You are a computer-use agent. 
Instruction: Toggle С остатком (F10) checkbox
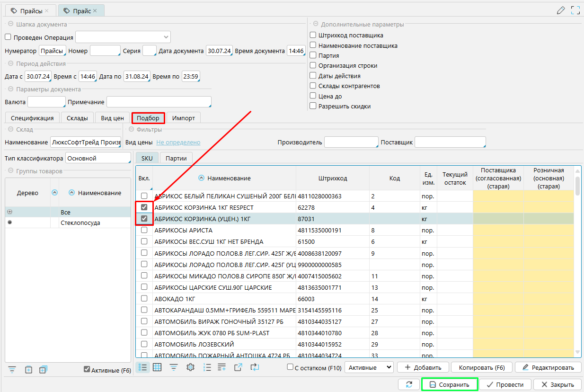pos(290,367)
